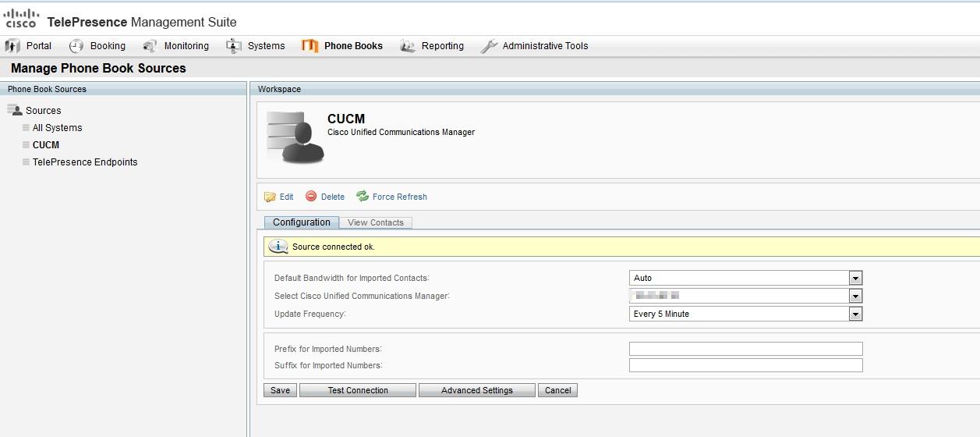Click the red Delete icon
The width and height of the screenshot is (980, 437).
coord(311,197)
